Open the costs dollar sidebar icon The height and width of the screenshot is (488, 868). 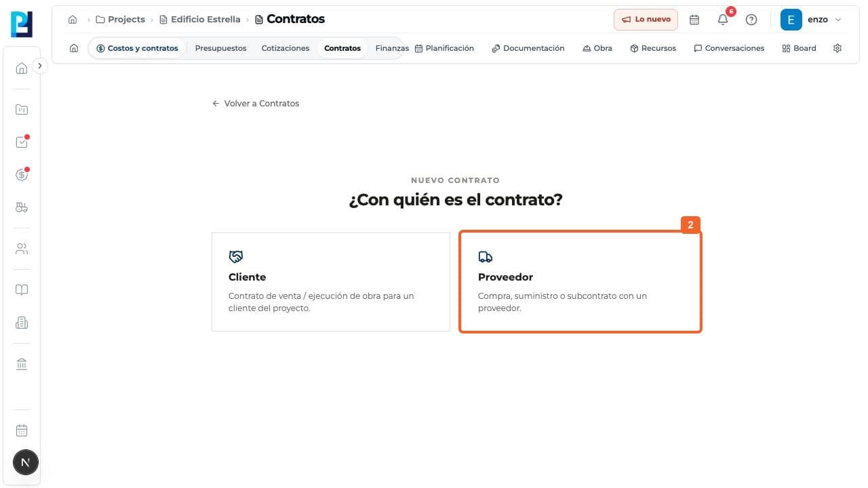[22, 175]
